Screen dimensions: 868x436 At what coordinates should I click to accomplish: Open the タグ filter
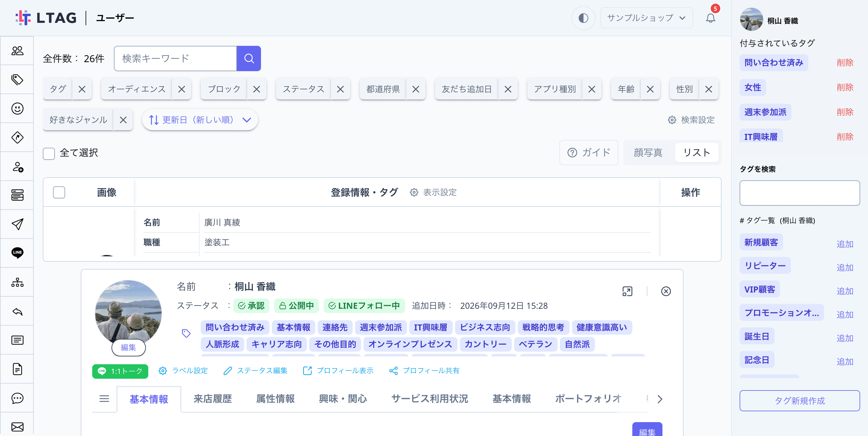[58, 89]
